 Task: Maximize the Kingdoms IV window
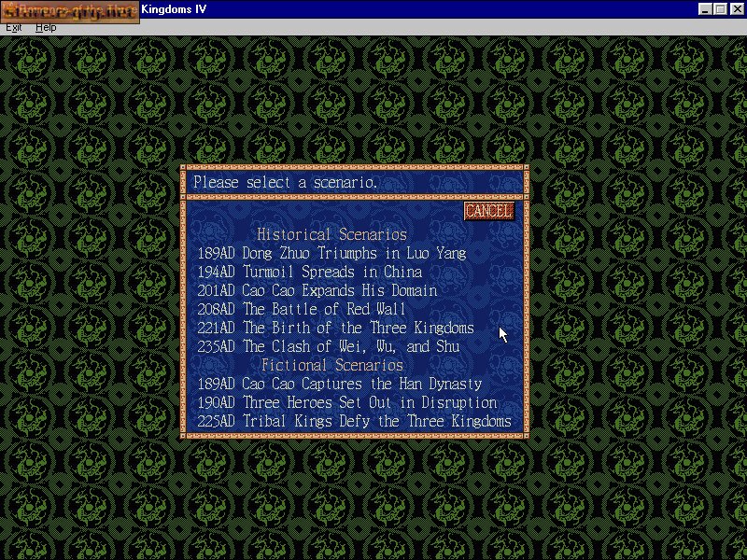tap(720, 9)
